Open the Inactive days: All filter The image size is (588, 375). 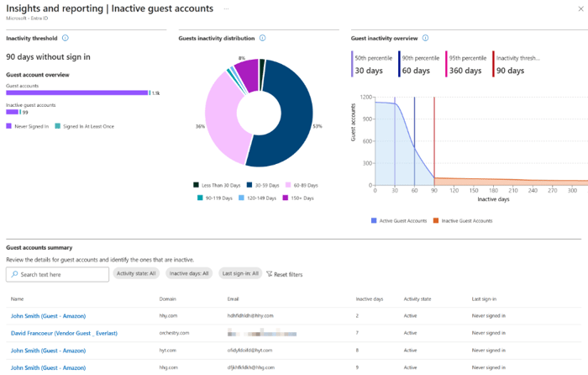coord(189,273)
